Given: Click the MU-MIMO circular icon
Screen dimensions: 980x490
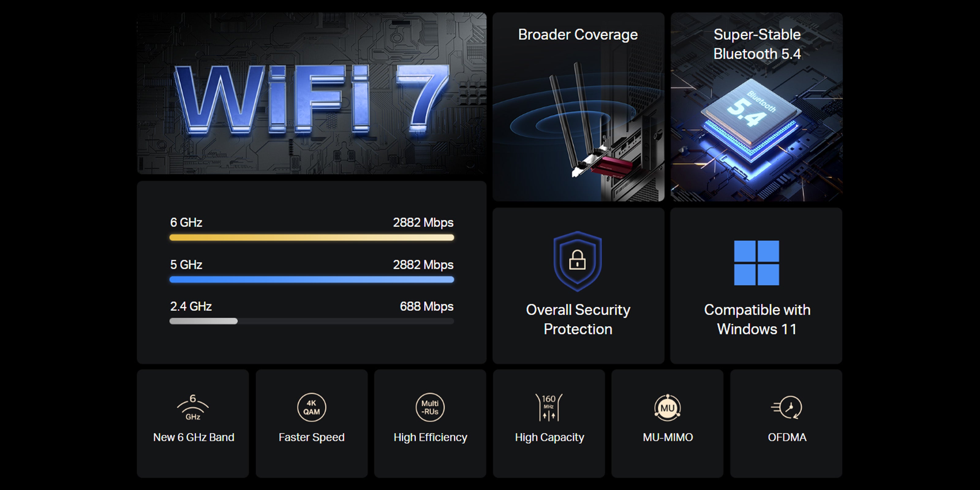Looking at the screenshot, I should coord(667,408).
